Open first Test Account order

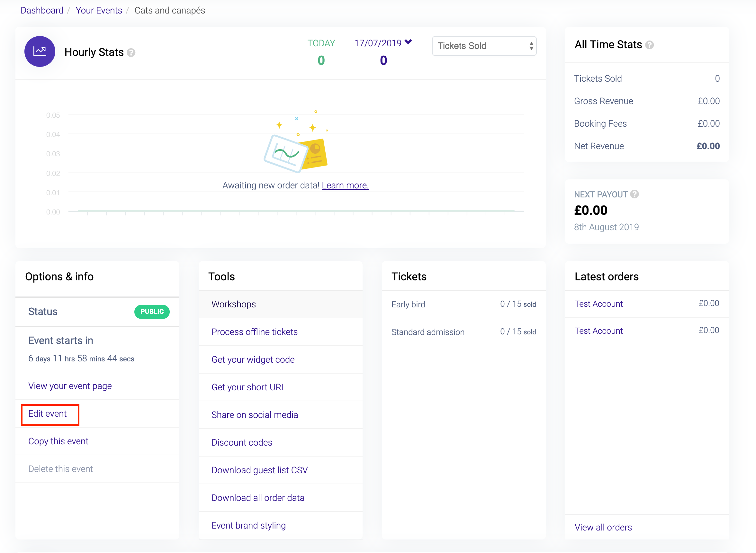[598, 304]
